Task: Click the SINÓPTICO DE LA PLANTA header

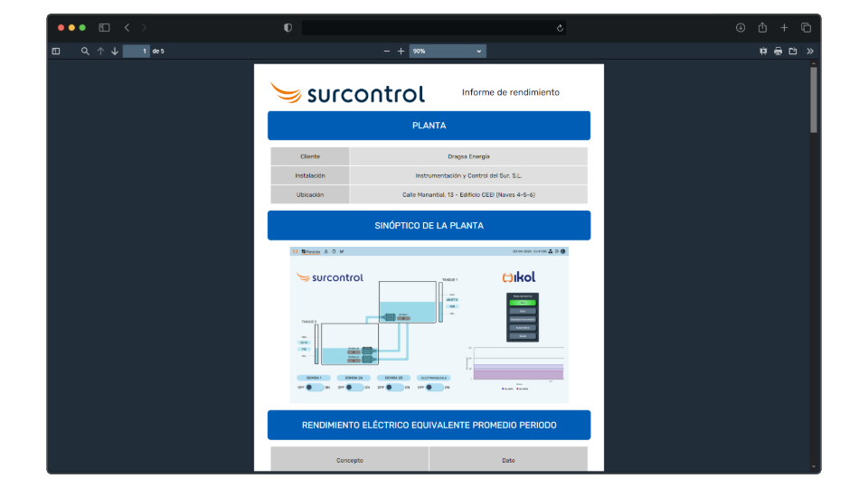Action: [x=429, y=225]
